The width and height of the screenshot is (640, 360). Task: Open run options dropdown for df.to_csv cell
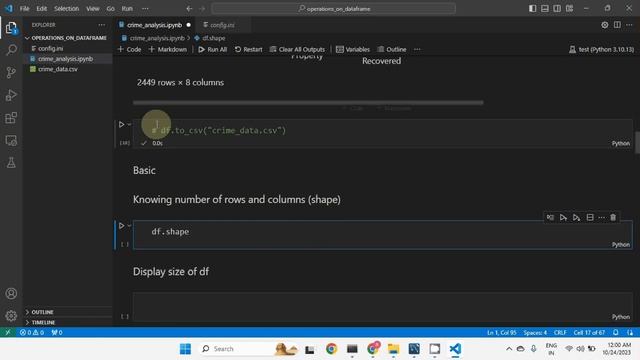129,124
